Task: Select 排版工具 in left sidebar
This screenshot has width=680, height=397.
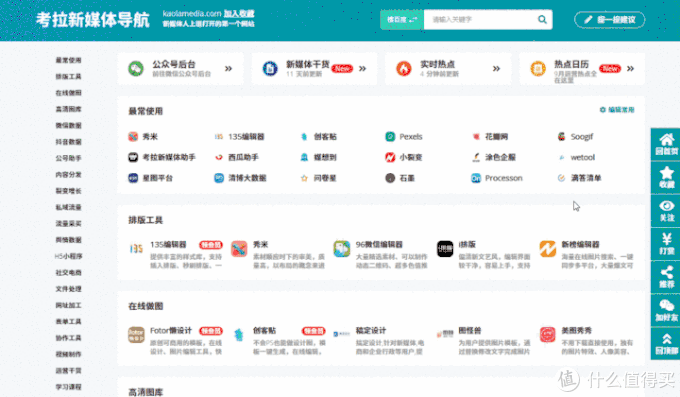Action: pyautogui.click(x=69, y=76)
